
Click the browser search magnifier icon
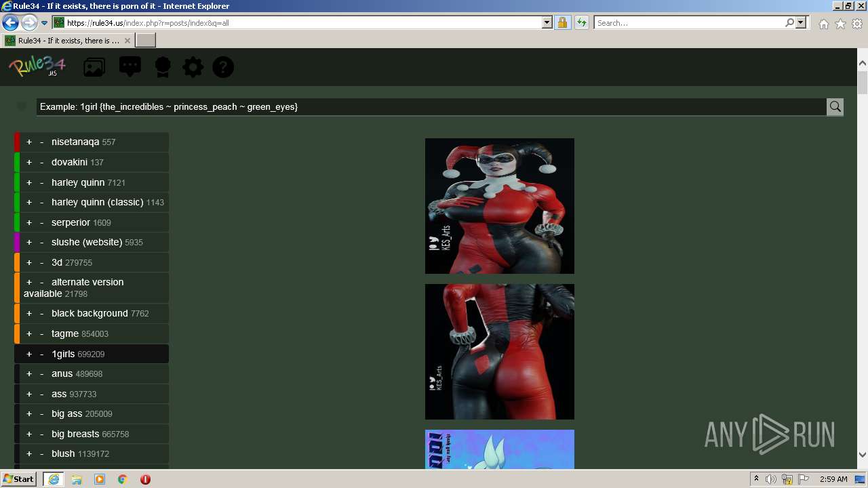[789, 22]
